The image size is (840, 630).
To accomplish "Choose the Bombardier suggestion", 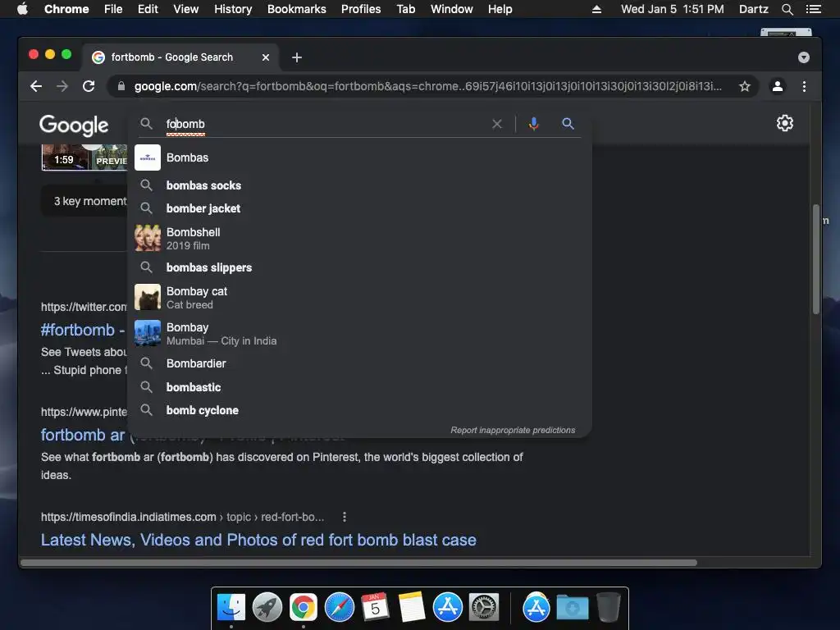I will (359, 363).
